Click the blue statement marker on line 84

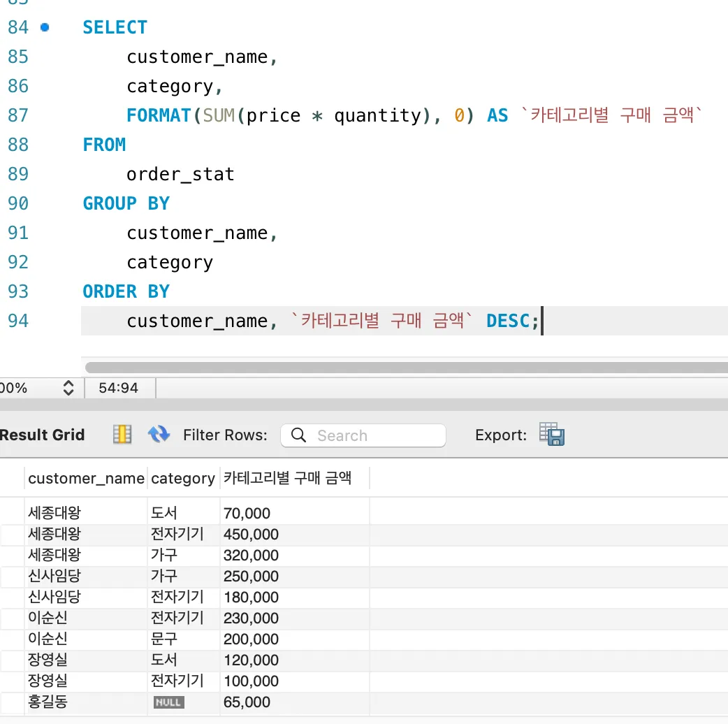point(45,27)
